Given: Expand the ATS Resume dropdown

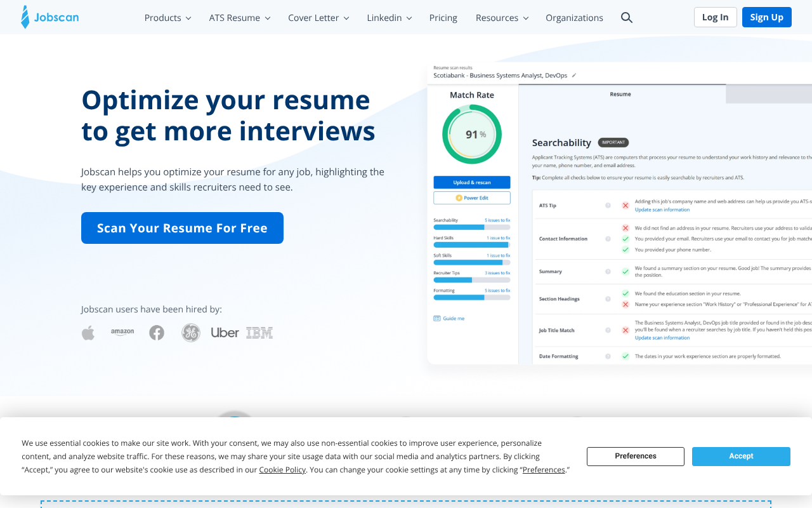Looking at the screenshot, I should [x=239, y=18].
